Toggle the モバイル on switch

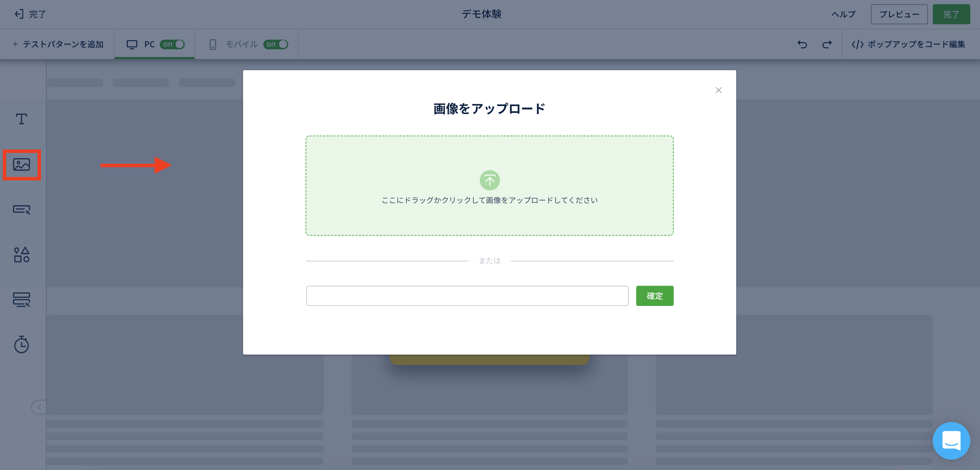pos(275,44)
